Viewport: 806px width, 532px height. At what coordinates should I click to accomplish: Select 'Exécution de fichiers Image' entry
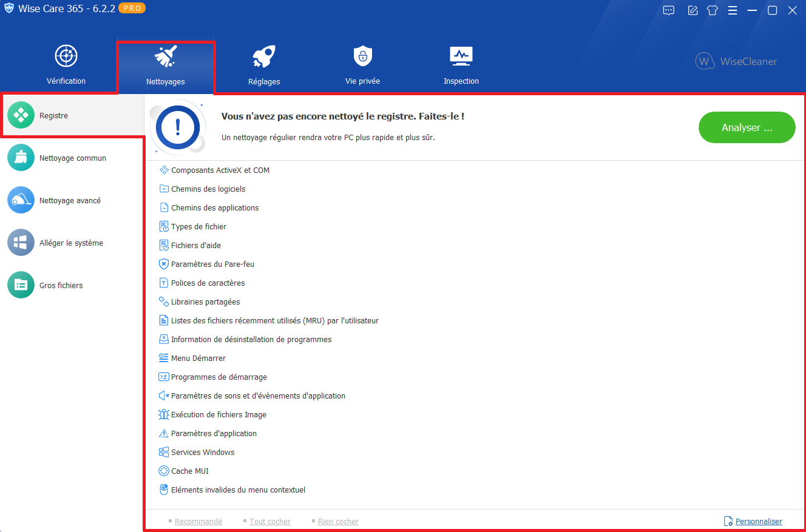(x=219, y=414)
